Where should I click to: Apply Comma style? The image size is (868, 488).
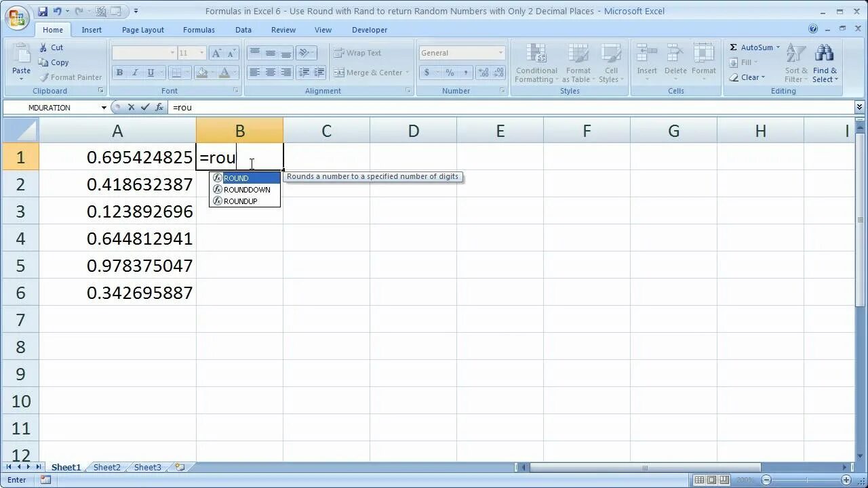tap(465, 73)
